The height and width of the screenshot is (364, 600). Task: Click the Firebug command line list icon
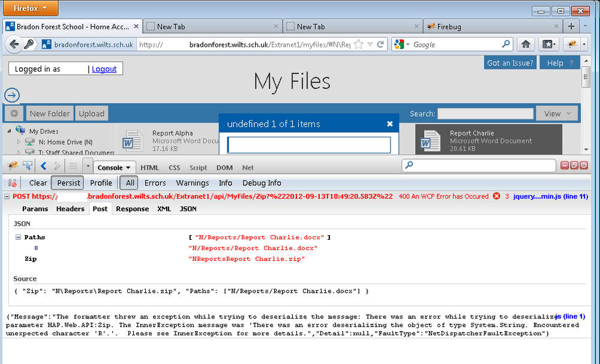(73, 166)
